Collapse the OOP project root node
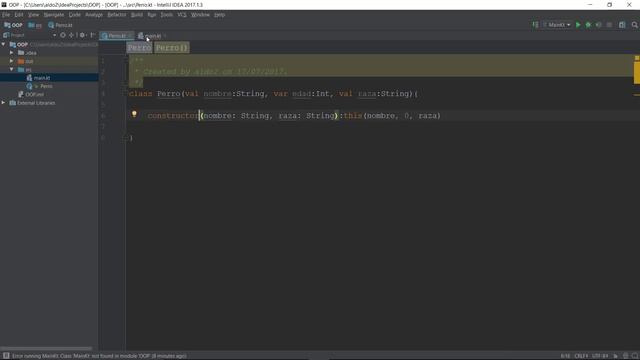Screen dimensions: 640x360 (4, 44)
